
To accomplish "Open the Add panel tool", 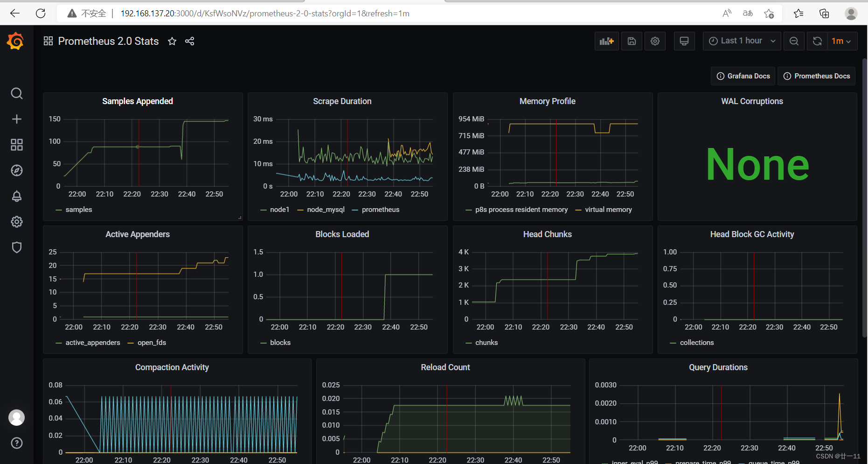I will pyautogui.click(x=606, y=41).
